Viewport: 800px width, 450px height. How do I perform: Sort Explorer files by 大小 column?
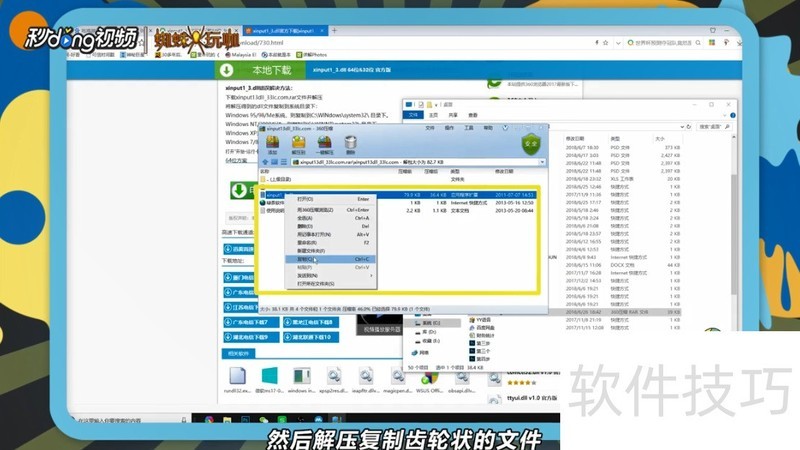(660, 139)
